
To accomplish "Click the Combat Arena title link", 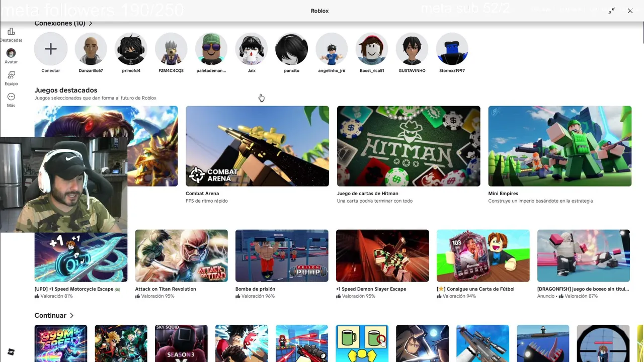I will 202,194.
